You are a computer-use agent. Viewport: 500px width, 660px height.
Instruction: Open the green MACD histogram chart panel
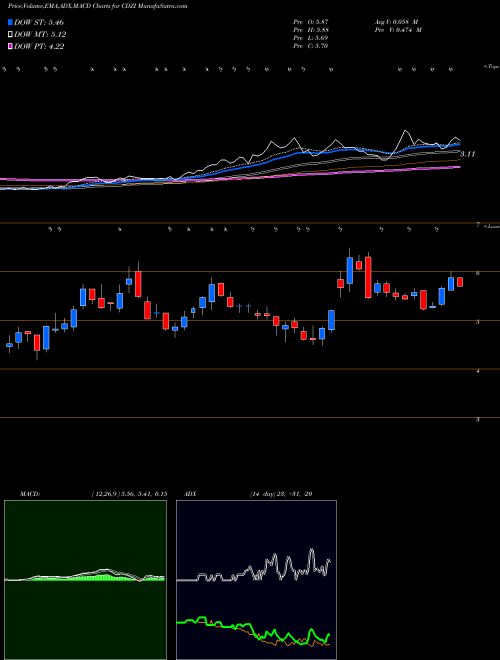click(85, 580)
